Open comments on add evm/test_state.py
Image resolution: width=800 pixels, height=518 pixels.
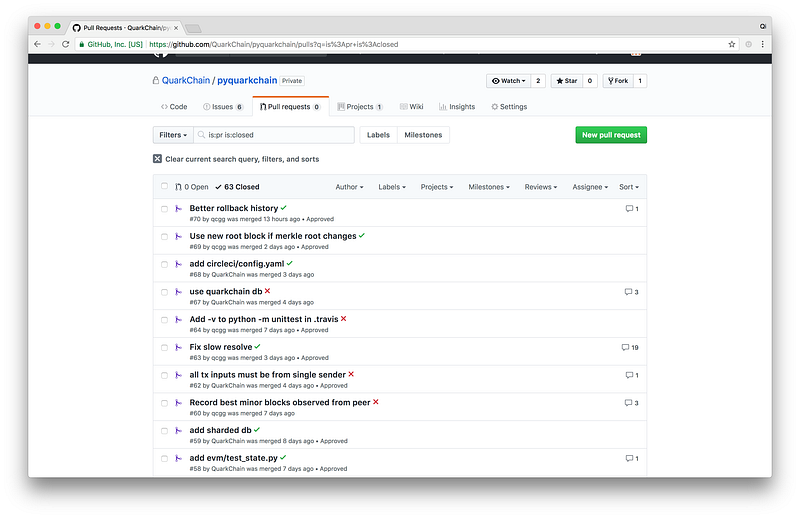tap(632, 458)
